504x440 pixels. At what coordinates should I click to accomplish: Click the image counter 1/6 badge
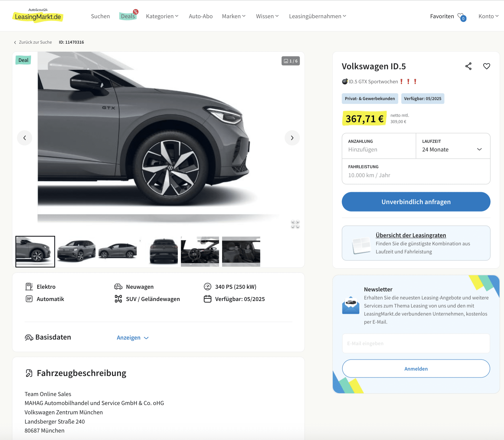(x=291, y=61)
